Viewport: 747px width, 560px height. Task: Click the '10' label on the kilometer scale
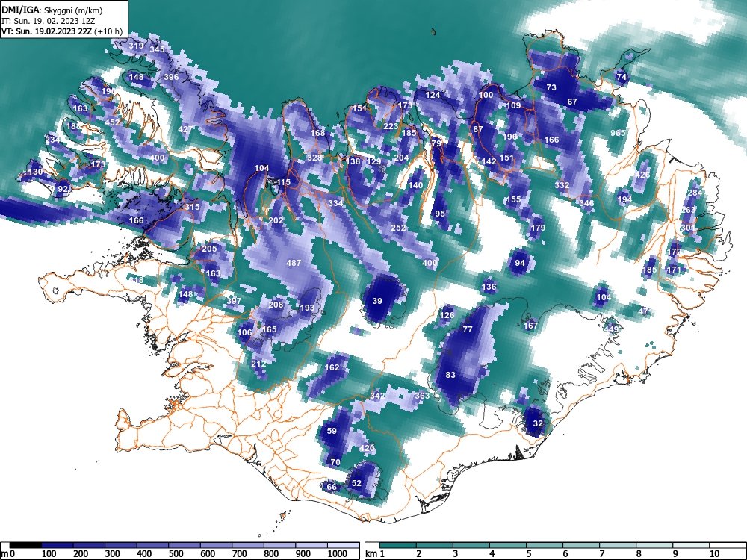pyautogui.click(x=713, y=554)
